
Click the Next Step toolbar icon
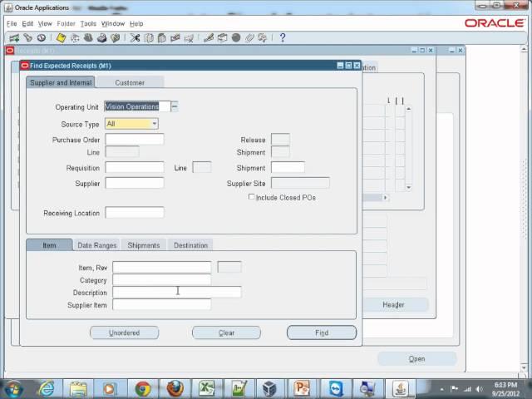[75, 38]
